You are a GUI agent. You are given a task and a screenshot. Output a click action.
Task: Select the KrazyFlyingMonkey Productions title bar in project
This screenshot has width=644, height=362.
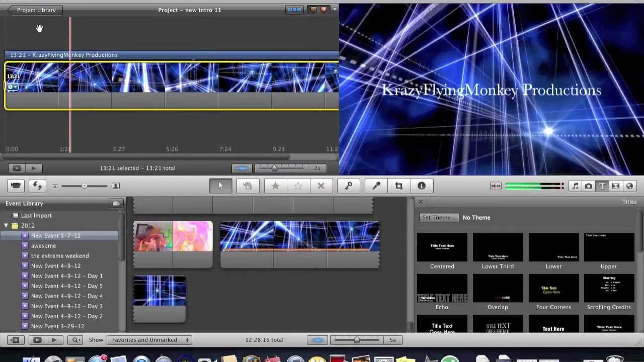pyautogui.click(x=172, y=55)
